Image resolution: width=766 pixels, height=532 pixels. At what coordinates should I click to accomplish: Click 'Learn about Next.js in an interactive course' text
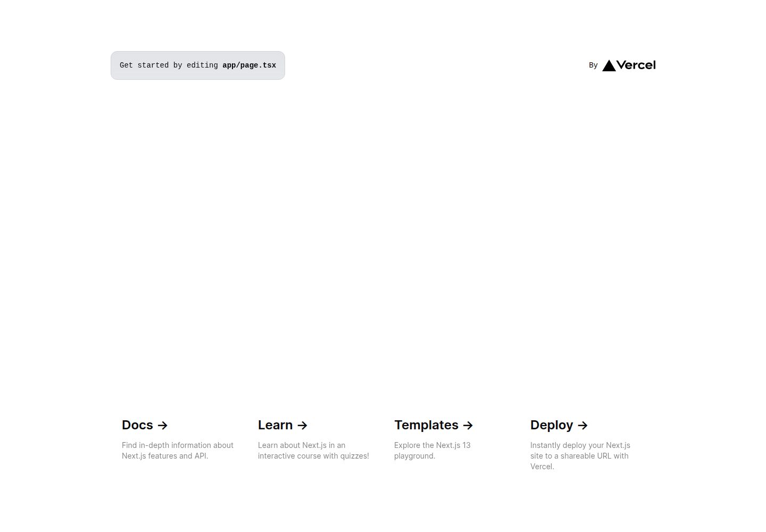coord(313,451)
